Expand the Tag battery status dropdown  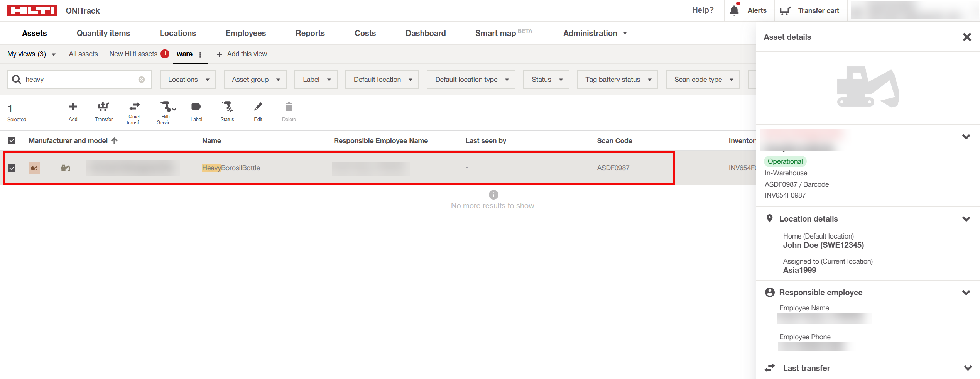pos(617,80)
